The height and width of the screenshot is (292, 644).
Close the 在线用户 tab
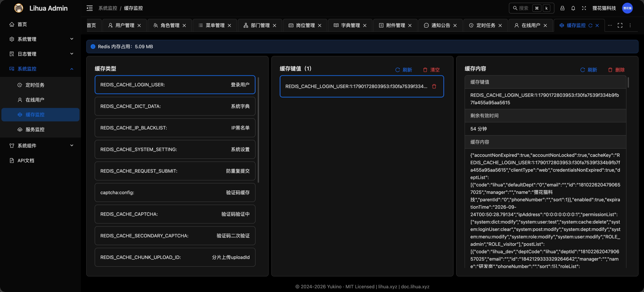pyautogui.click(x=545, y=25)
